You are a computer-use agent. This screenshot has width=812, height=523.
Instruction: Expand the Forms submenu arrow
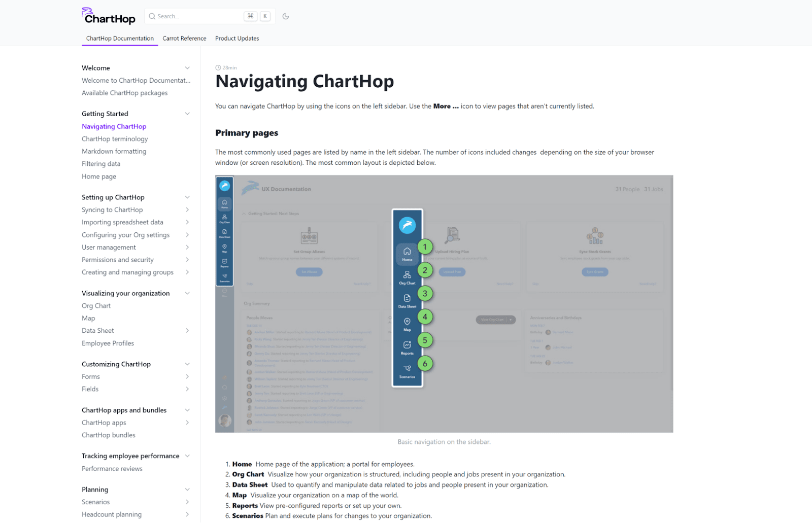188,376
